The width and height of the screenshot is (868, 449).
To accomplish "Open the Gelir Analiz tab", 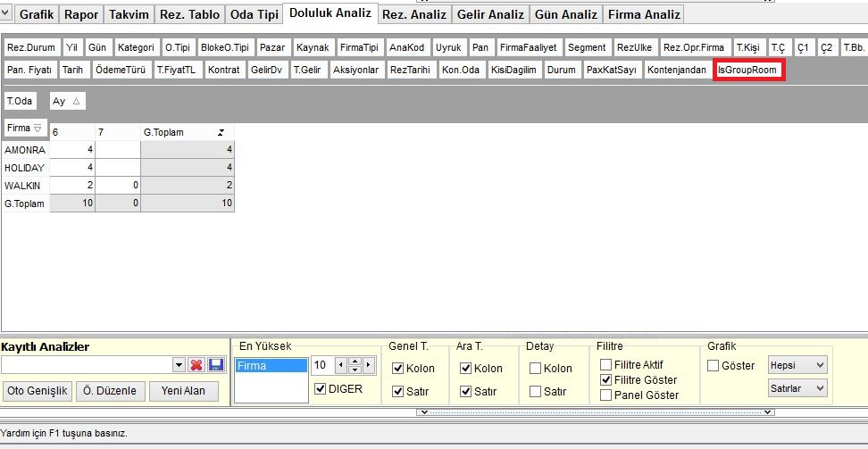I will [x=490, y=14].
